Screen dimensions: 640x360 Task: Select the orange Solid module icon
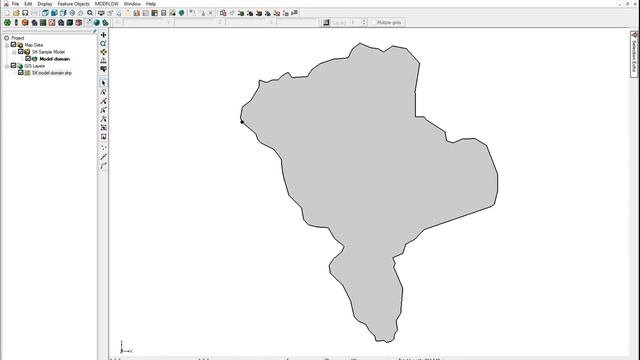coord(25,22)
